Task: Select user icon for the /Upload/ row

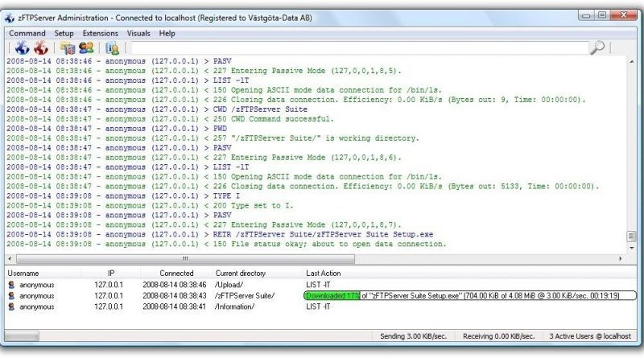Action: (11, 285)
